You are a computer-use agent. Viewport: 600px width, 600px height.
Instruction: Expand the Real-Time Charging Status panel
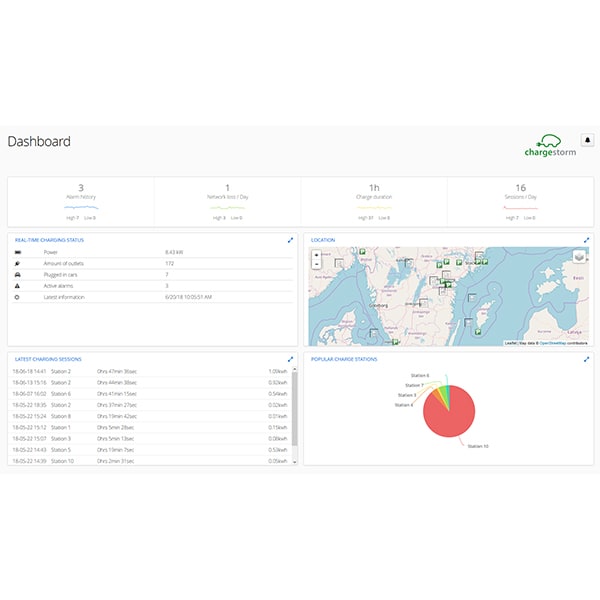(x=290, y=240)
